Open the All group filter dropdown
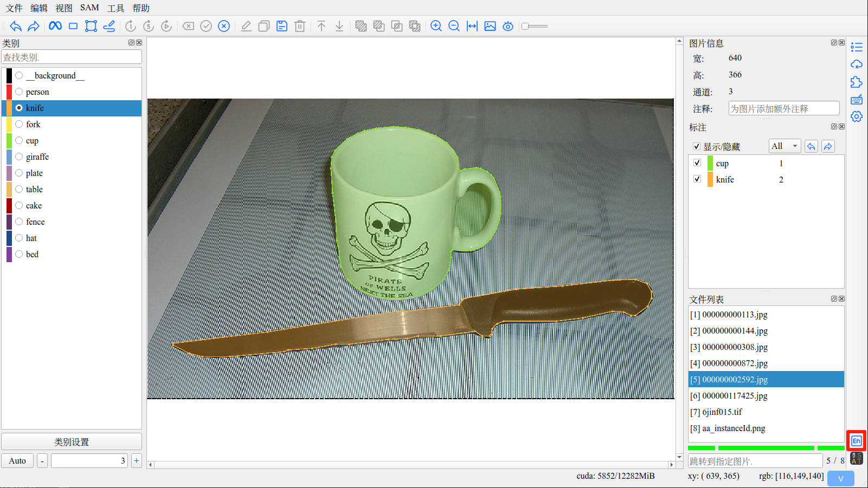This screenshot has width=868, height=488. (x=785, y=146)
